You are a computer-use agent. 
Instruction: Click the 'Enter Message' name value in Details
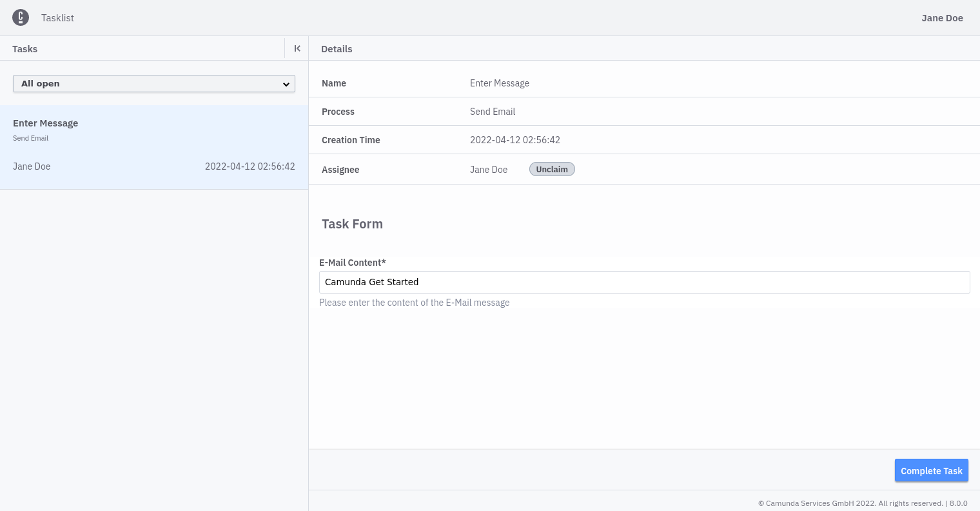(x=500, y=83)
